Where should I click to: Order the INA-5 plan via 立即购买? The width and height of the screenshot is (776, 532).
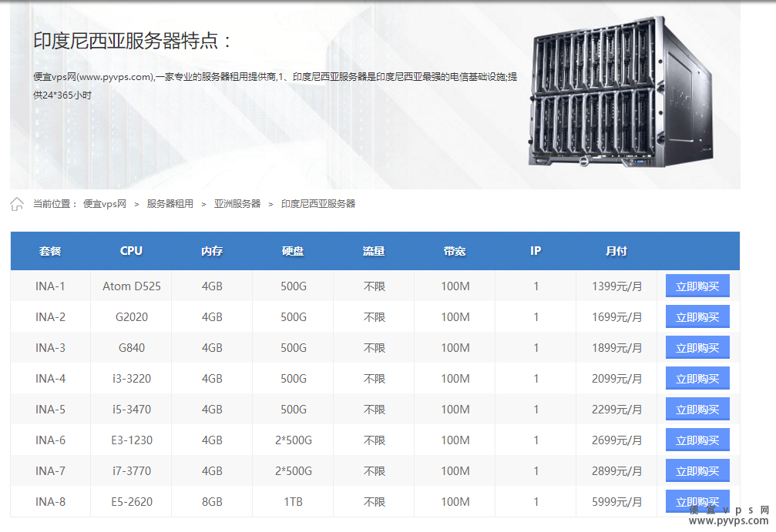[697, 409]
